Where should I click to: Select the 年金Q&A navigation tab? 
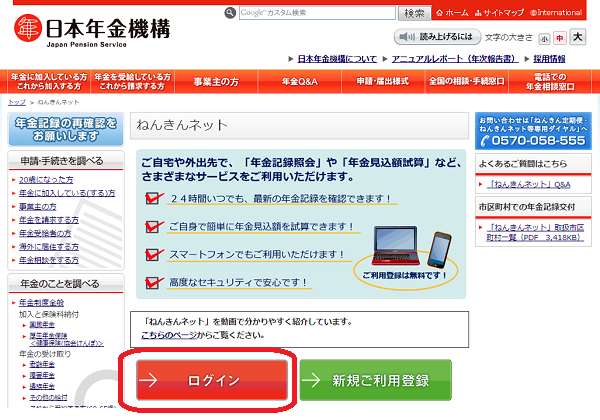coord(300,81)
